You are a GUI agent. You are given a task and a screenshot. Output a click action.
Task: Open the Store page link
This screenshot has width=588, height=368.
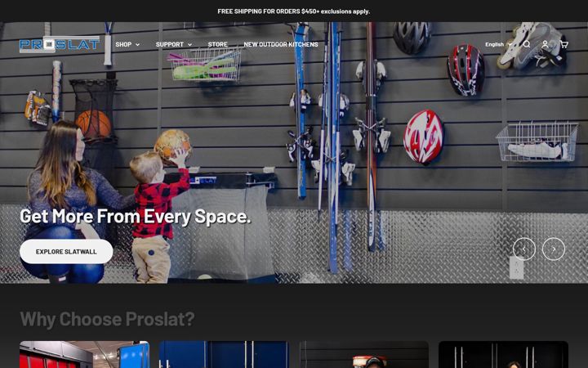[x=217, y=44]
